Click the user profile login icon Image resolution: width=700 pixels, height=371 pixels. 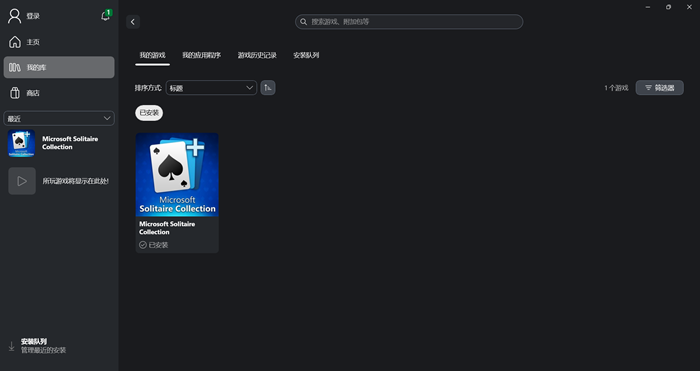pos(15,16)
